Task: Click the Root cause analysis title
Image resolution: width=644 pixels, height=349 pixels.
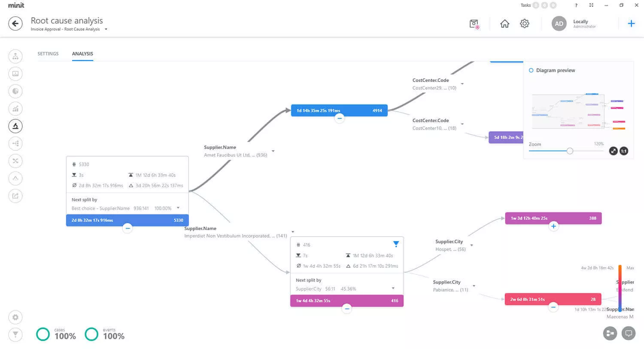Action: [67, 21]
